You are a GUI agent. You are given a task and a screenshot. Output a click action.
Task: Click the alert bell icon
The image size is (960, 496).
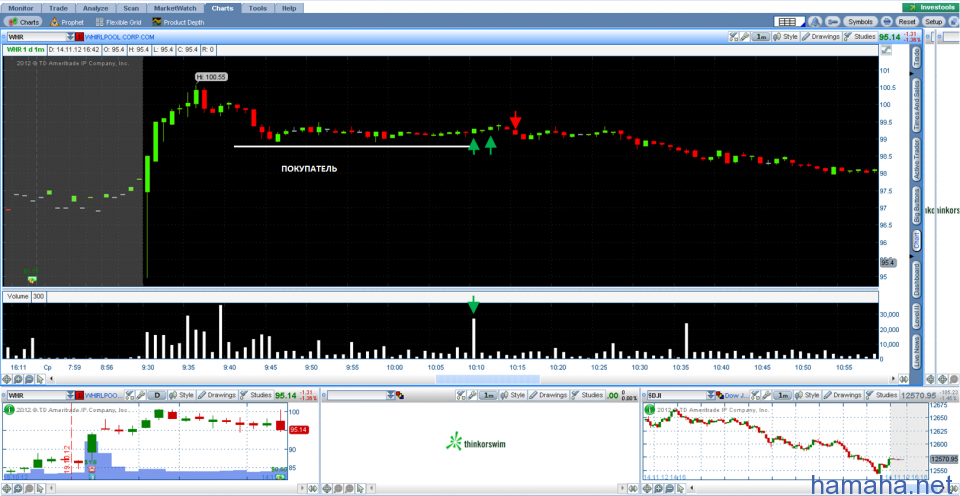(814, 21)
